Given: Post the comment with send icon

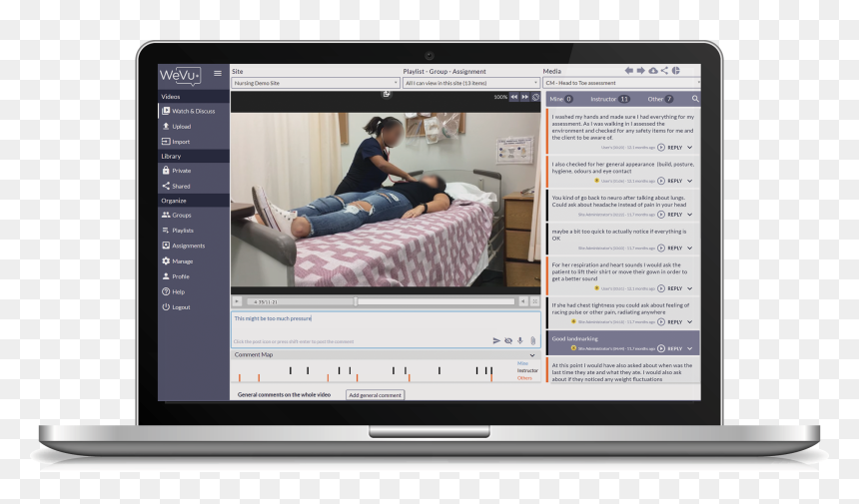Looking at the screenshot, I should (496, 340).
